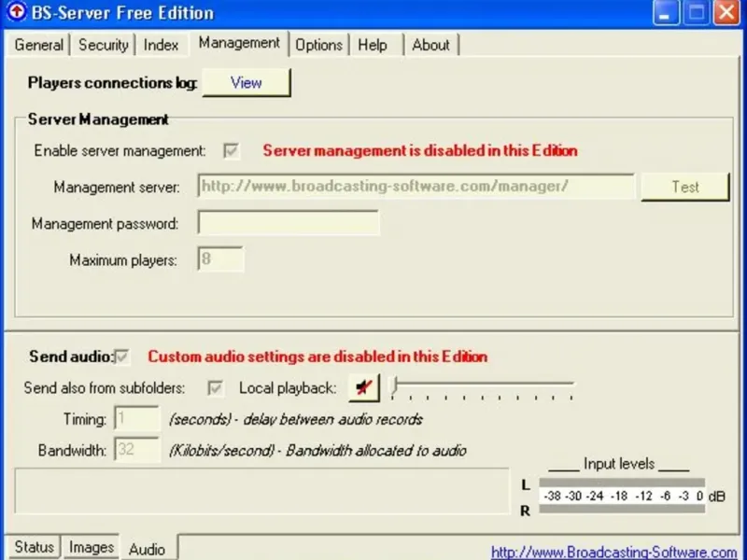Toggle Send also from subfolders checkbox
The image size is (747, 560).
216,388
